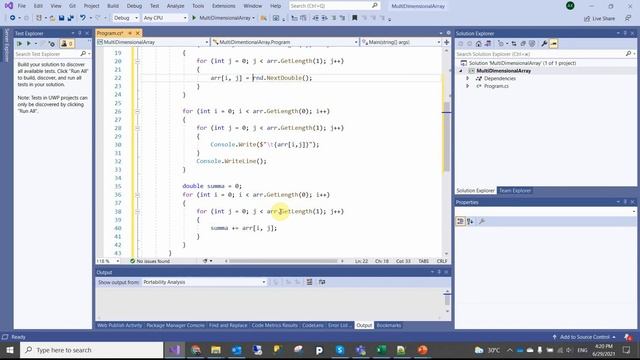Open the Main(string[] args) member dropdown

click(401, 42)
